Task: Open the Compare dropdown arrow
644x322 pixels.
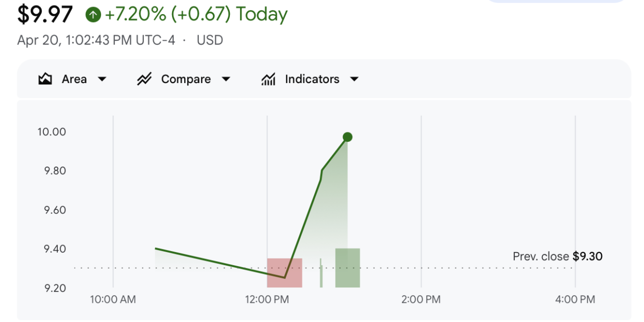Action: coord(226,79)
